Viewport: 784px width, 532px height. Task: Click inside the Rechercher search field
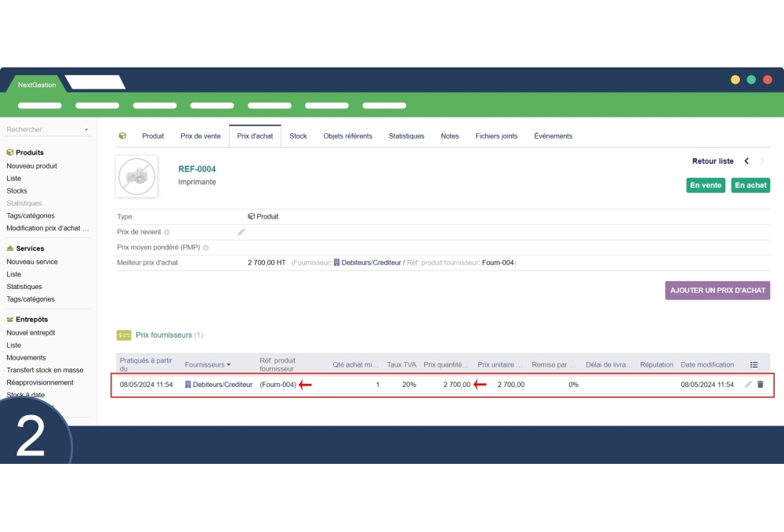35,128
